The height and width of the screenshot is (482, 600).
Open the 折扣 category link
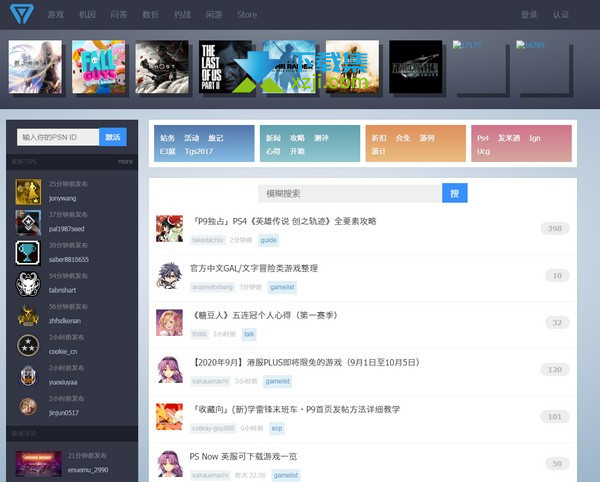click(379, 138)
